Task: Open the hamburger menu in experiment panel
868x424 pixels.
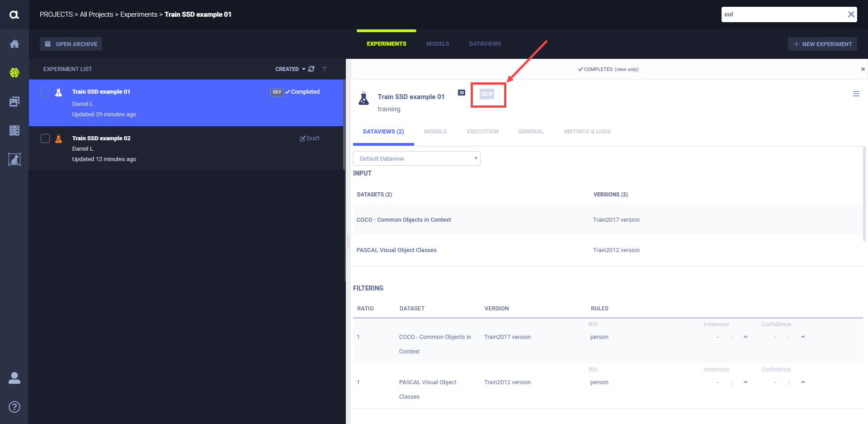Action: (x=856, y=94)
